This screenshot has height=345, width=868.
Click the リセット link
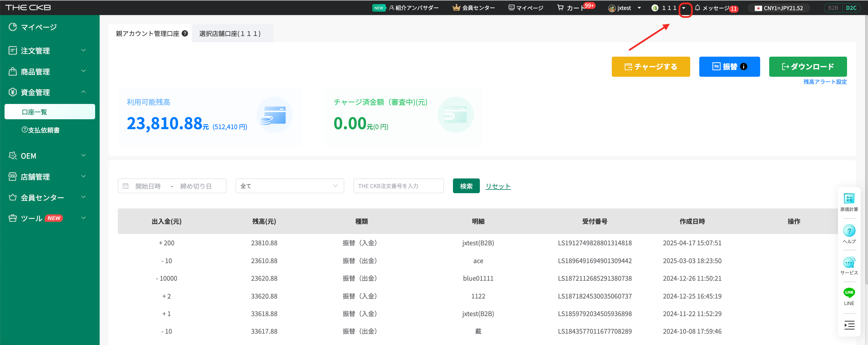tap(498, 186)
